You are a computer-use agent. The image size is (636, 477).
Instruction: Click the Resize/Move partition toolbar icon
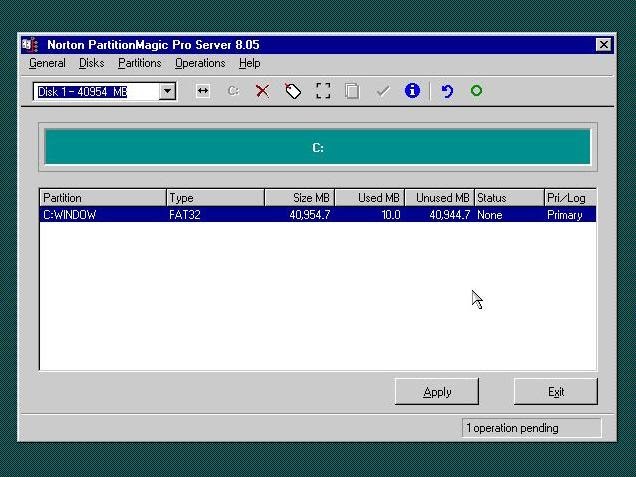tap(202, 91)
